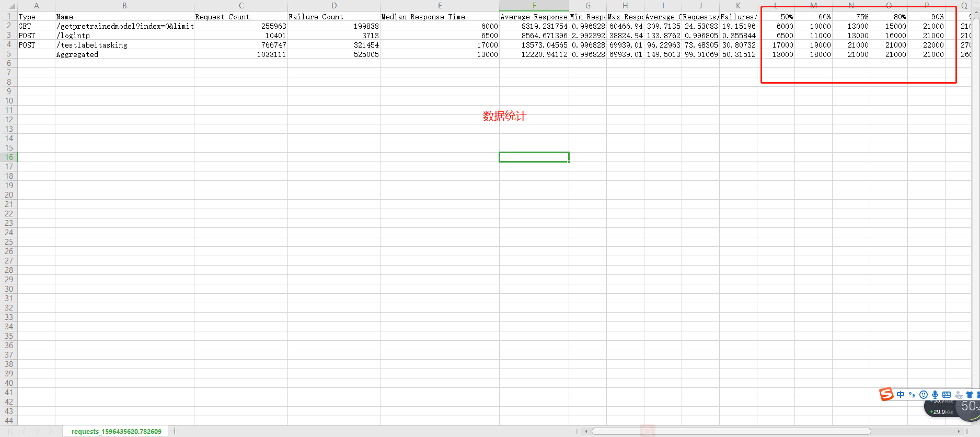This screenshot has height=437, width=980.
Task: Select row 5 header
Action: coord(9,54)
